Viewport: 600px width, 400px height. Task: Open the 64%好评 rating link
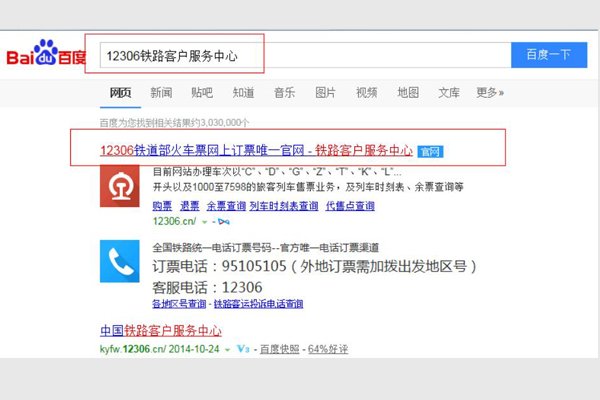pyautogui.click(x=328, y=349)
